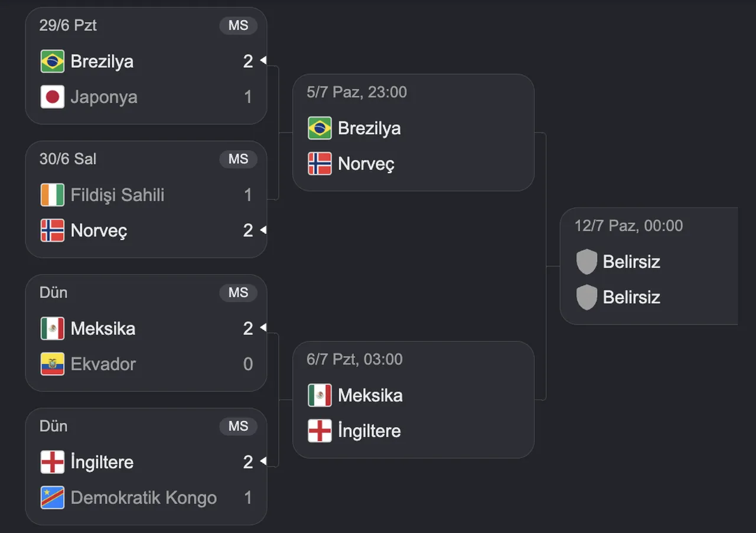
Task: Click İngiltere in the 6/7 Pzt match
Action: pyautogui.click(x=369, y=431)
